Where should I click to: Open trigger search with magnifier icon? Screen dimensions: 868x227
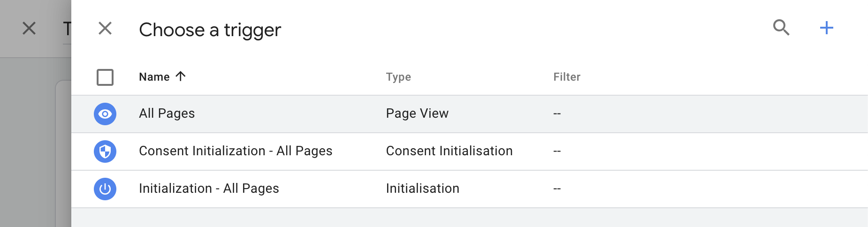[781, 28]
